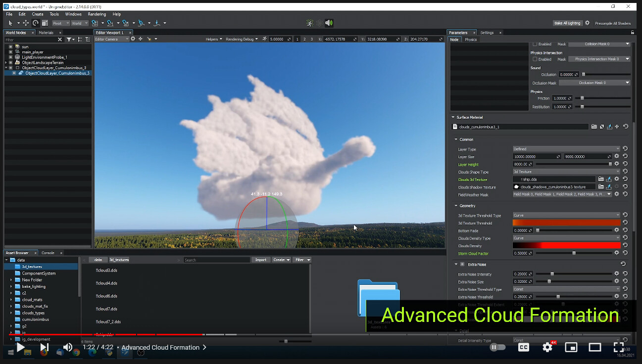642x364 pixels.
Task: Activate the Scale manipulator tool
Action: (x=45, y=23)
